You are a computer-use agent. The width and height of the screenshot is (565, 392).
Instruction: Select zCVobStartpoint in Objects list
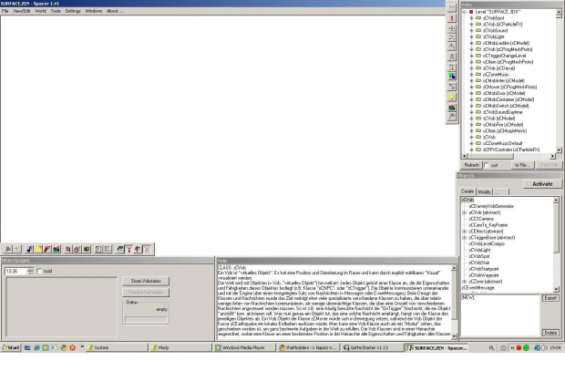484,269
